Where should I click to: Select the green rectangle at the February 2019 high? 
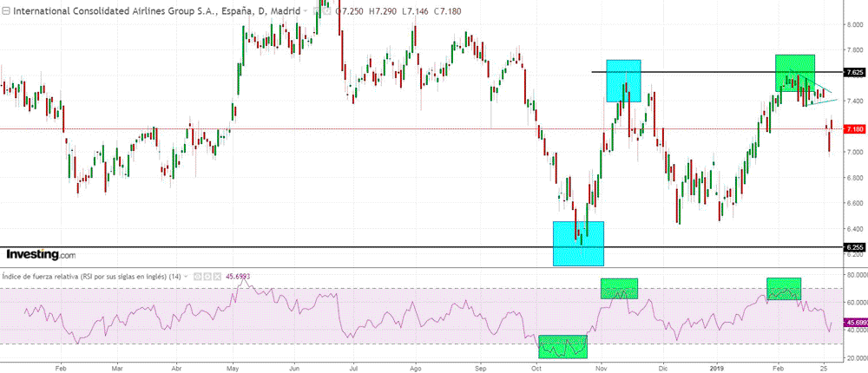point(795,73)
